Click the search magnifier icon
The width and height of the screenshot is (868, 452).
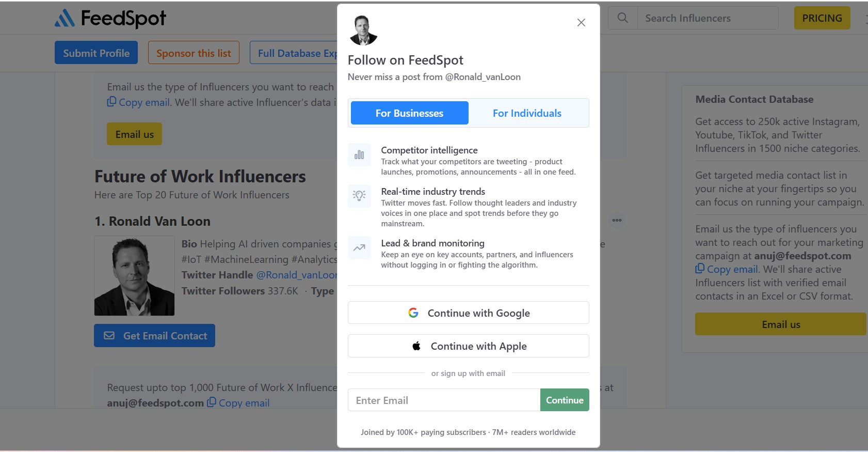623,18
